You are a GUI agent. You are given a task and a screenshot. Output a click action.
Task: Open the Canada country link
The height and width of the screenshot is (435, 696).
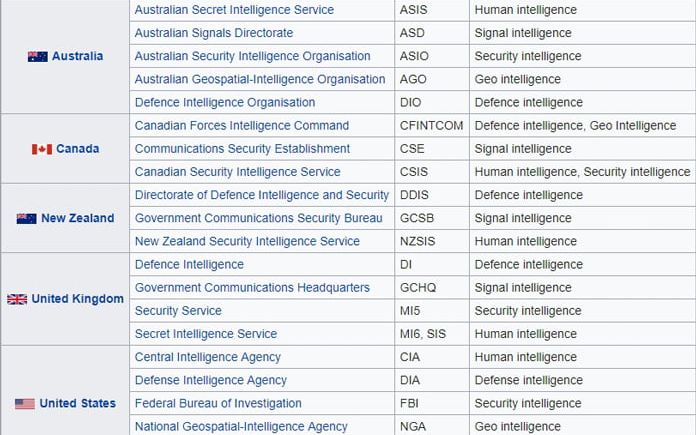coord(77,148)
